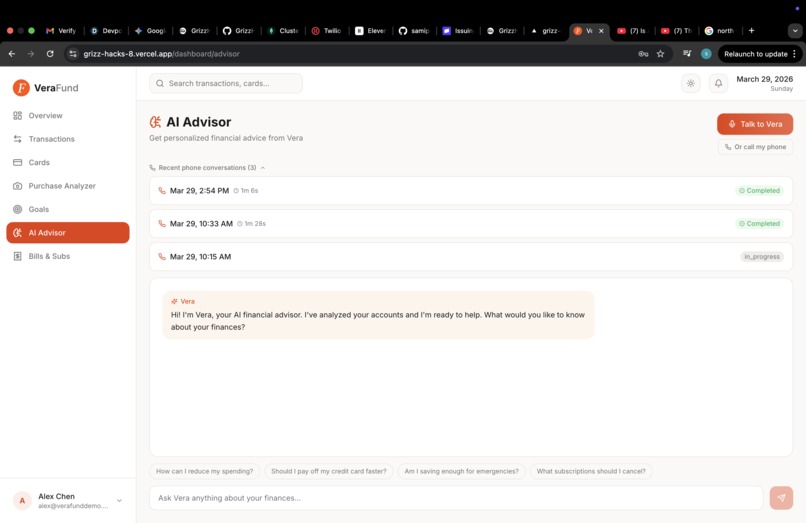This screenshot has width=806, height=523.
Task: Select AI Advisor sidebar item
Action: click(68, 232)
